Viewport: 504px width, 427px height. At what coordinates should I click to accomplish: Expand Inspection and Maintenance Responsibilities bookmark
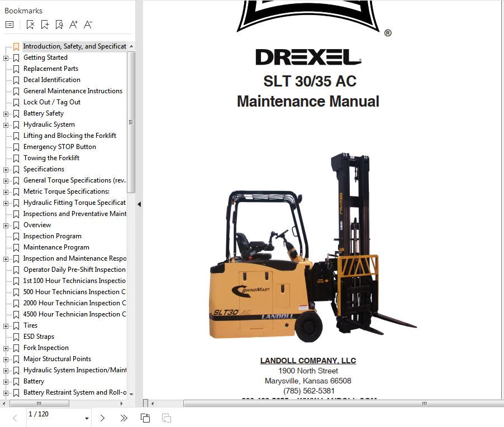tap(6, 259)
